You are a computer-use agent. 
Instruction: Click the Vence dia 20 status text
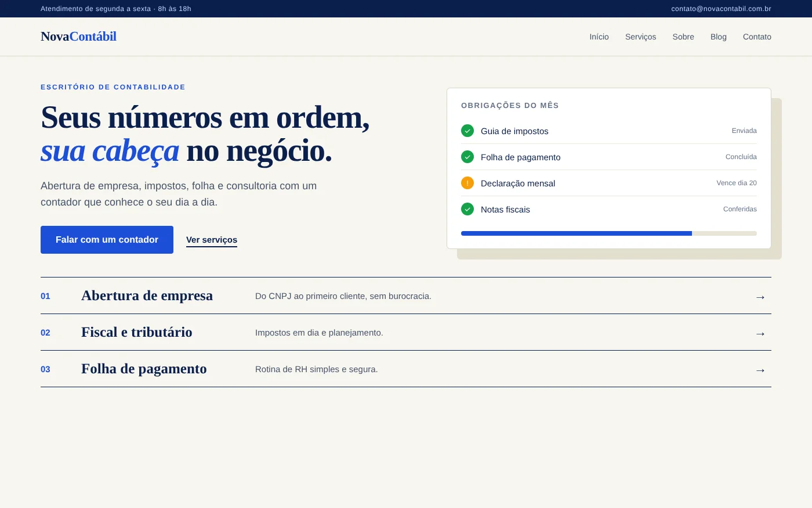(737, 183)
